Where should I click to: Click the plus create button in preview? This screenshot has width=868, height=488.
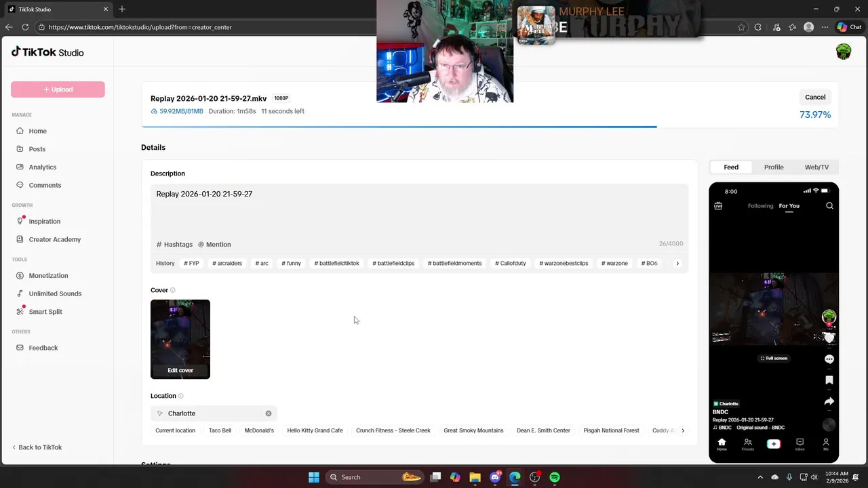[x=773, y=444]
